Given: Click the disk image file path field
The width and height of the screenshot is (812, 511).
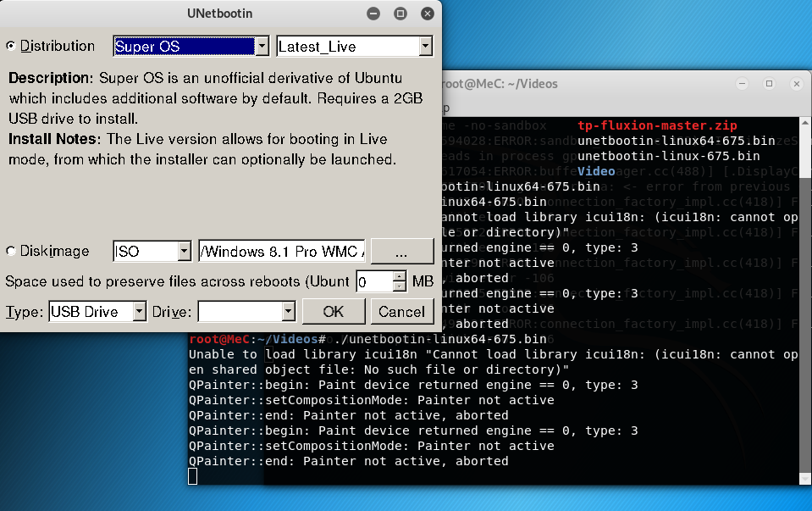Looking at the screenshot, I should coord(282,252).
